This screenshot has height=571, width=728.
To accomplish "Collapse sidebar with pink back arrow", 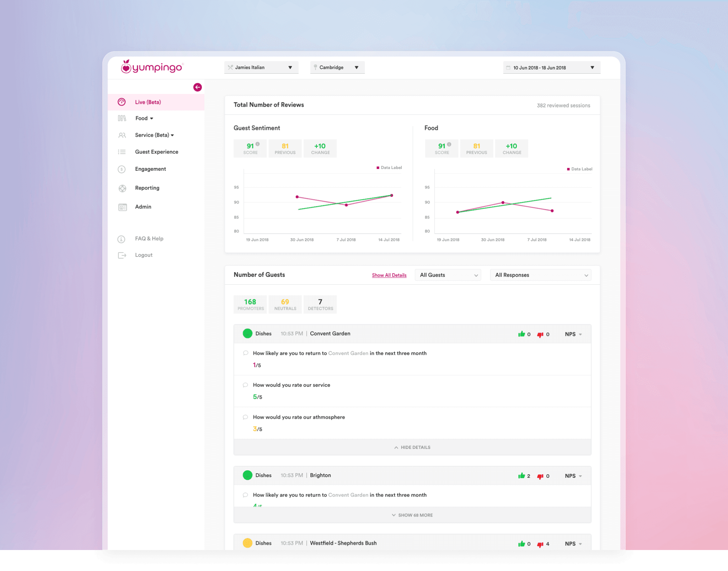I will point(198,87).
